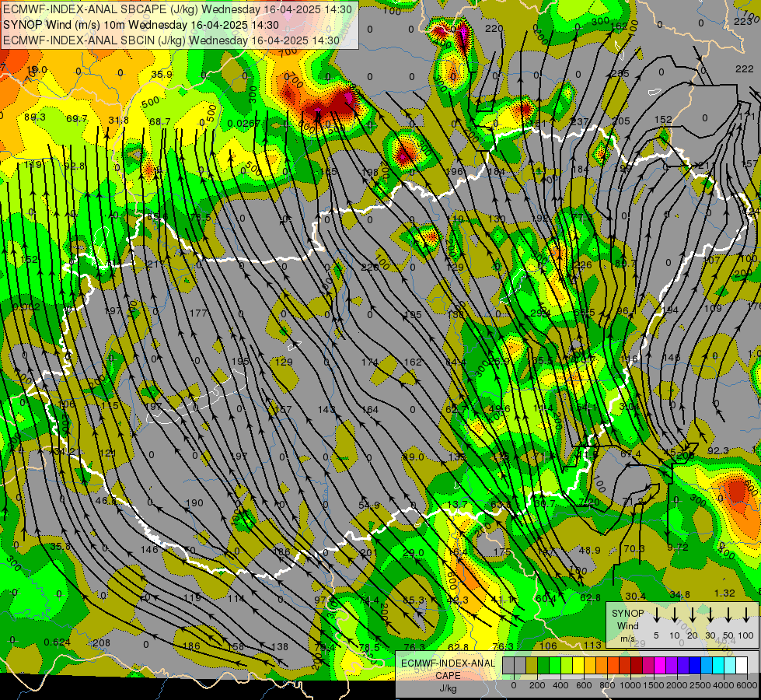
Task: Click the '1.32' map value
Action: 724,593
